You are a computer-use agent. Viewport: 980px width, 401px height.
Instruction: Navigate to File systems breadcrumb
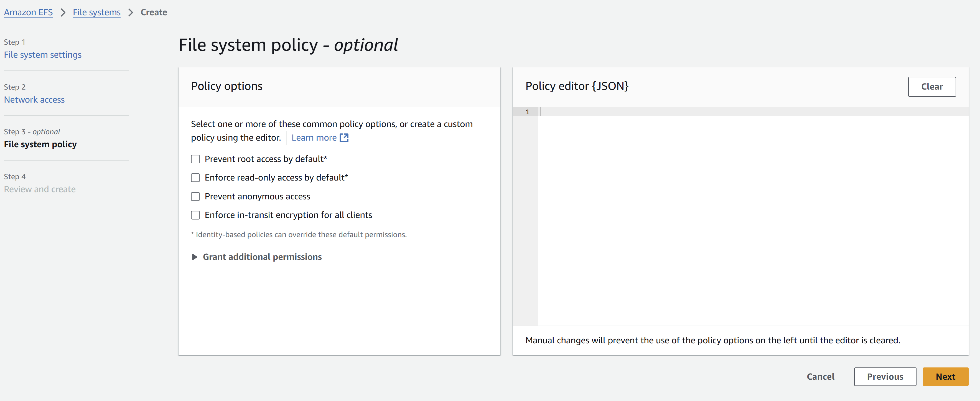[x=97, y=12]
